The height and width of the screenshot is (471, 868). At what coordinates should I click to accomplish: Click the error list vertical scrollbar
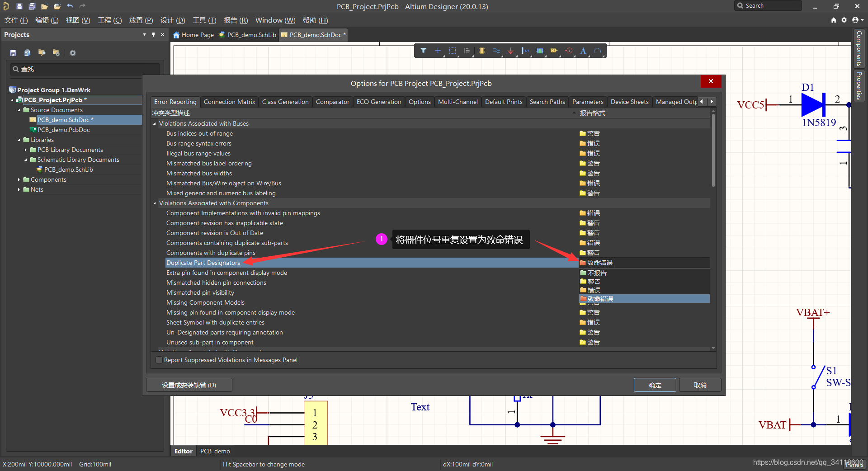tap(713, 150)
